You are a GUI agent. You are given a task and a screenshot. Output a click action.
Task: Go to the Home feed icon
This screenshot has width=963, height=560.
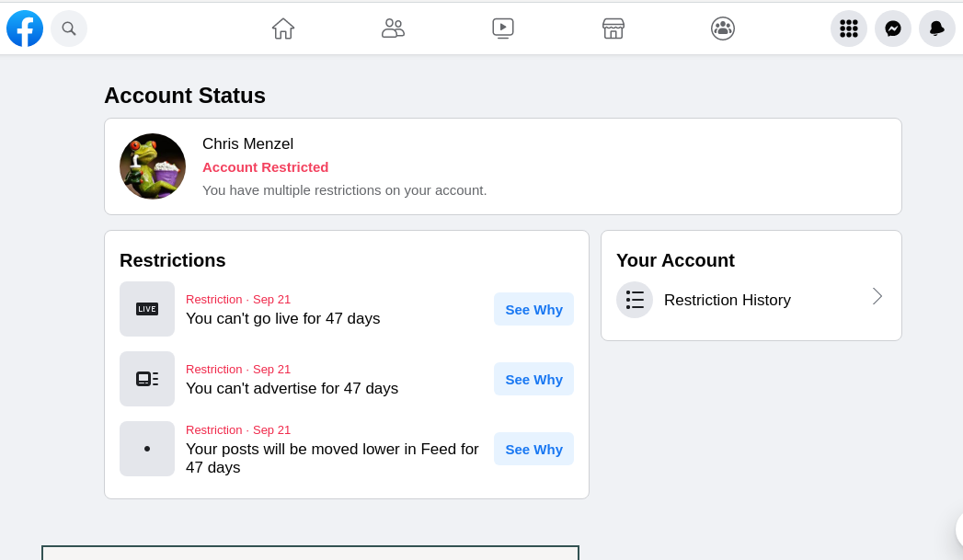[x=283, y=29]
